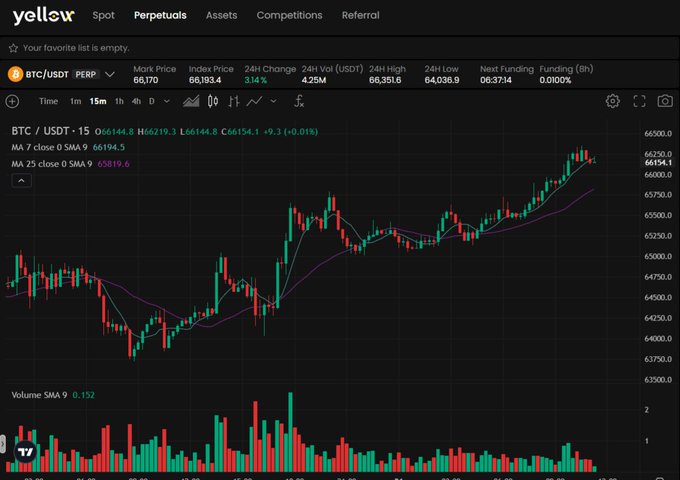Click the favorites star icon
The image size is (680, 480).
(x=13, y=48)
